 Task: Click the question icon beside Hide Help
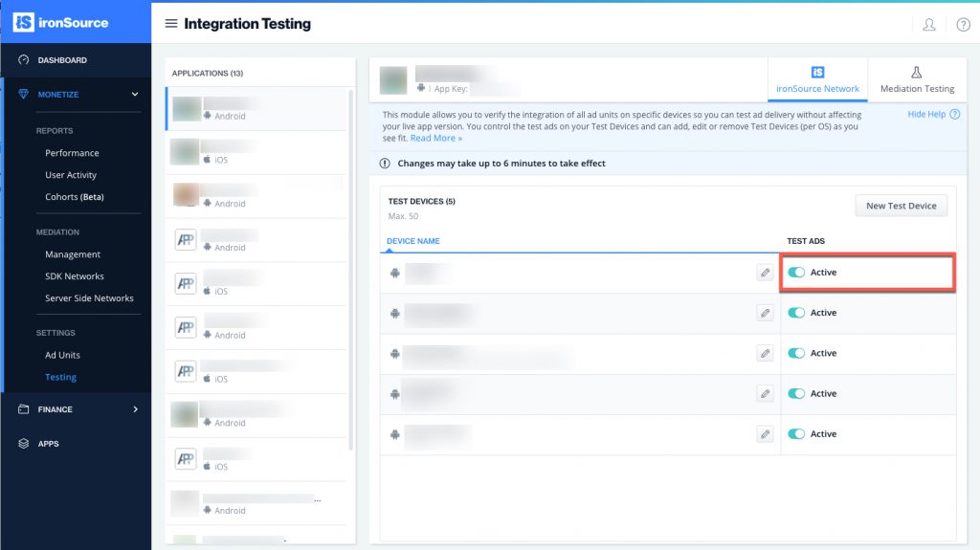coord(954,115)
